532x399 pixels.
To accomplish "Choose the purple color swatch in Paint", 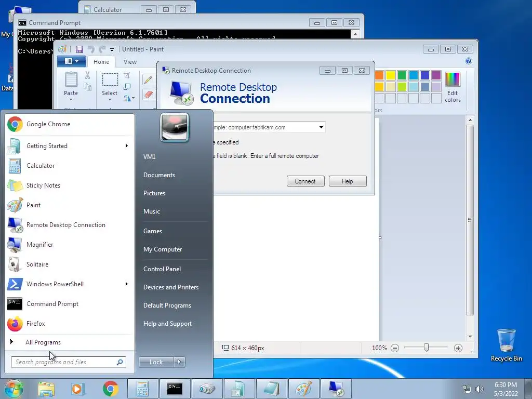I will pos(436,75).
